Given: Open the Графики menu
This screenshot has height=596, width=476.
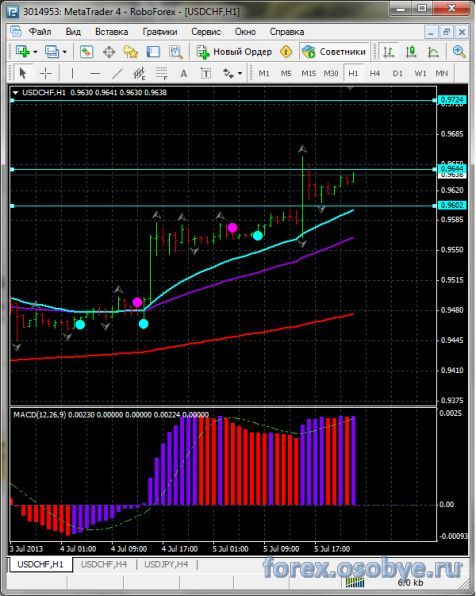Looking at the screenshot, I should coord(160,32).
